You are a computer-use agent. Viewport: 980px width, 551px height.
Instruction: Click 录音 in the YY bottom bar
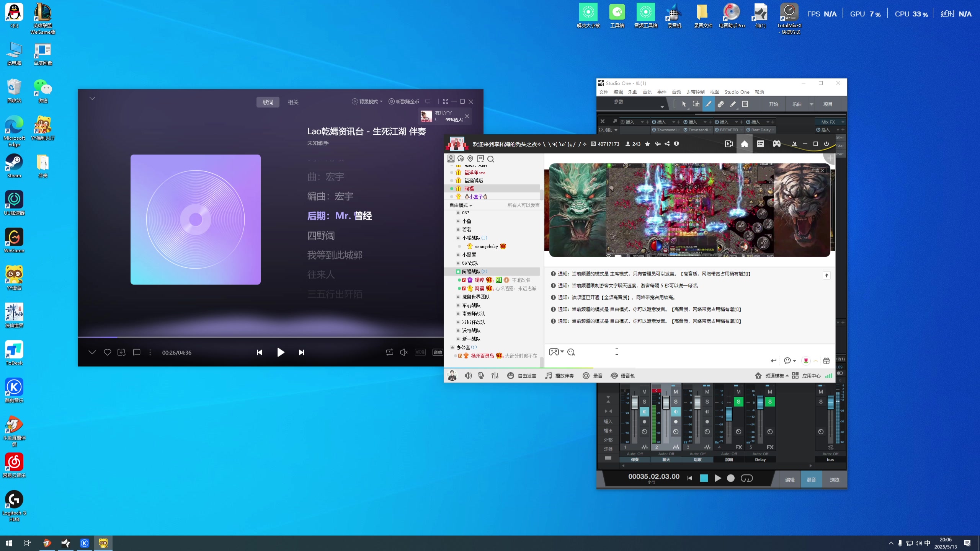coord(593,376)
